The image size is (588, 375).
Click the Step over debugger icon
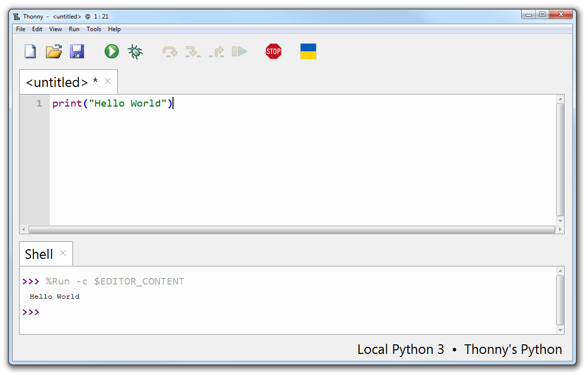point(170,51)
